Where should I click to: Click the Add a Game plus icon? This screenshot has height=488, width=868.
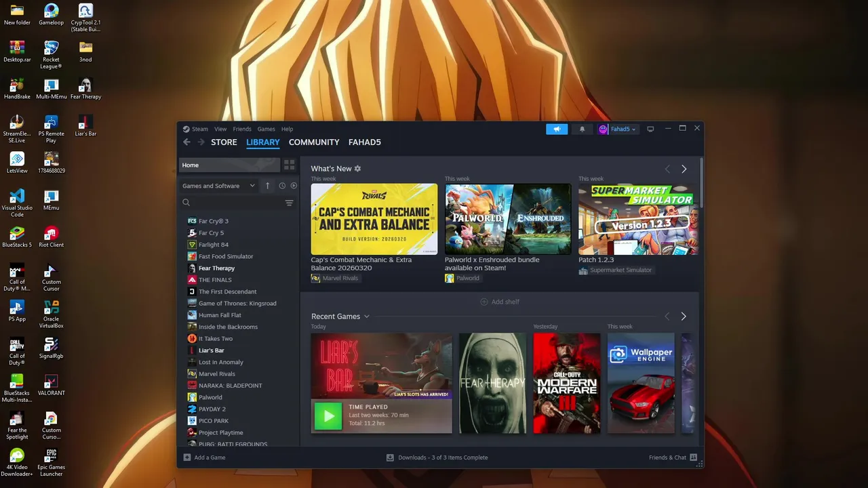[187, 457]
